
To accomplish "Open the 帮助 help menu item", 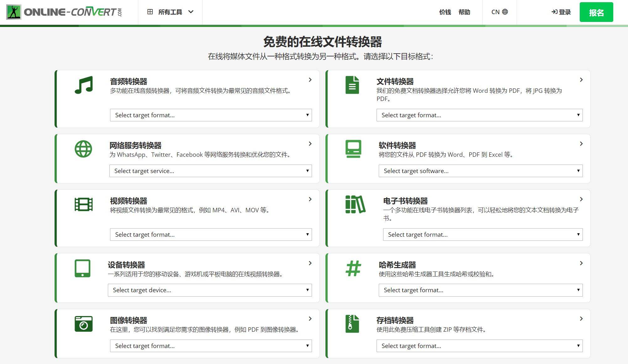I will (x=464, y=12).
